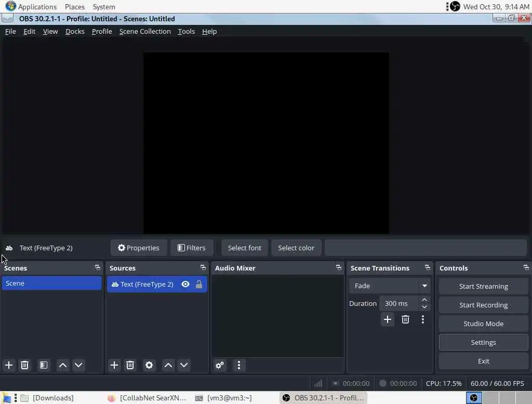Switch to CollabNet SearXN browser taskbar item
Screen dimensions: 532x404
click(147, 398)
